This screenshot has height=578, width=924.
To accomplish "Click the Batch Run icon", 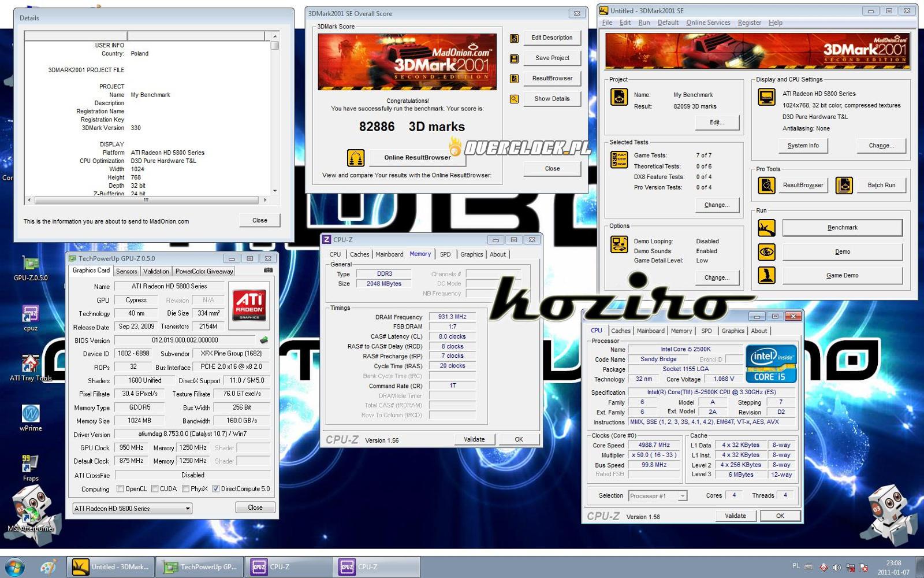I will [844, 186].
